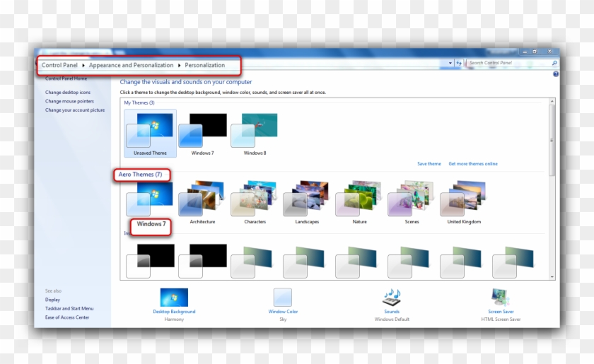
Task: Open Sounds settings icon
Action: pos(392,298)
